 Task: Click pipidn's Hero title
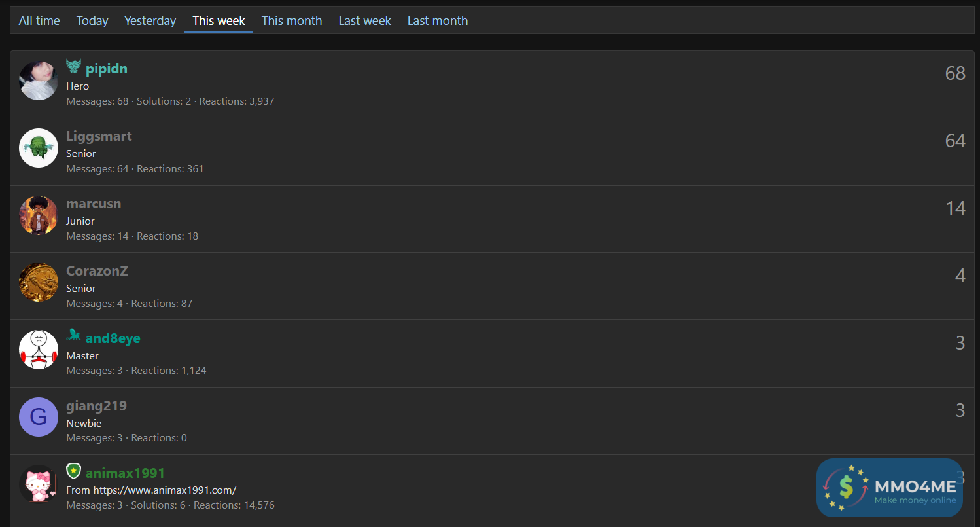pos(77,86)
